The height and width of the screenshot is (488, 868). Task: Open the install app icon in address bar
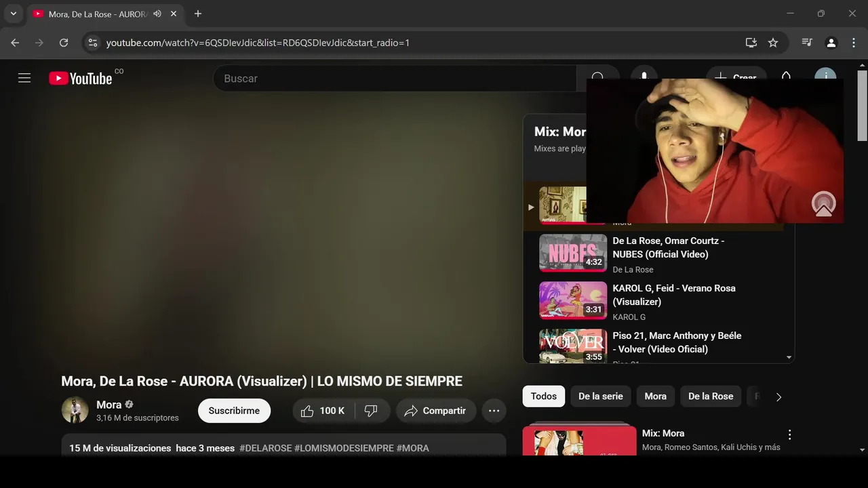click(x=751, y=43)
